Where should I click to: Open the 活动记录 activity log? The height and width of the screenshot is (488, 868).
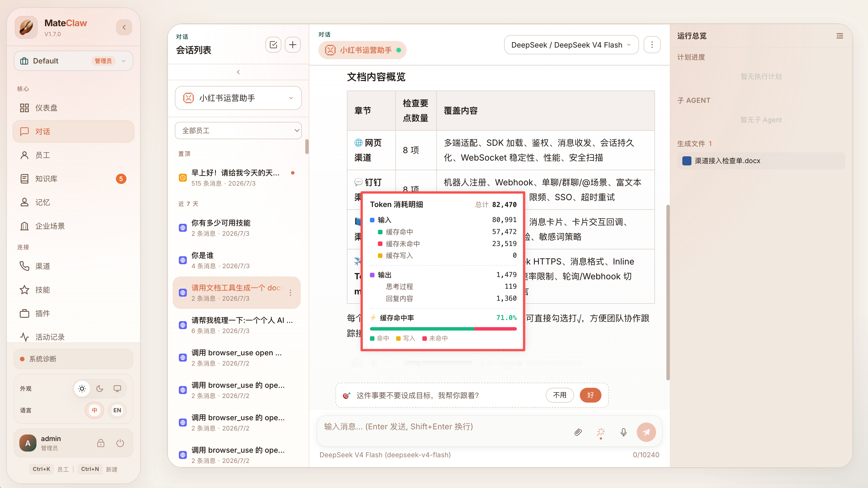pos(73,337)
